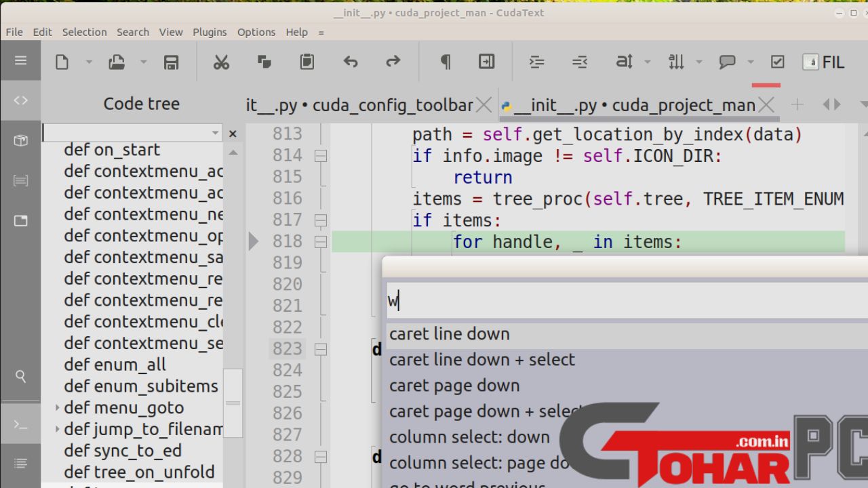Open the Options menu
The height and width of the screenshot is (488, 868).
pyautogui.click(x=256, y=32)
